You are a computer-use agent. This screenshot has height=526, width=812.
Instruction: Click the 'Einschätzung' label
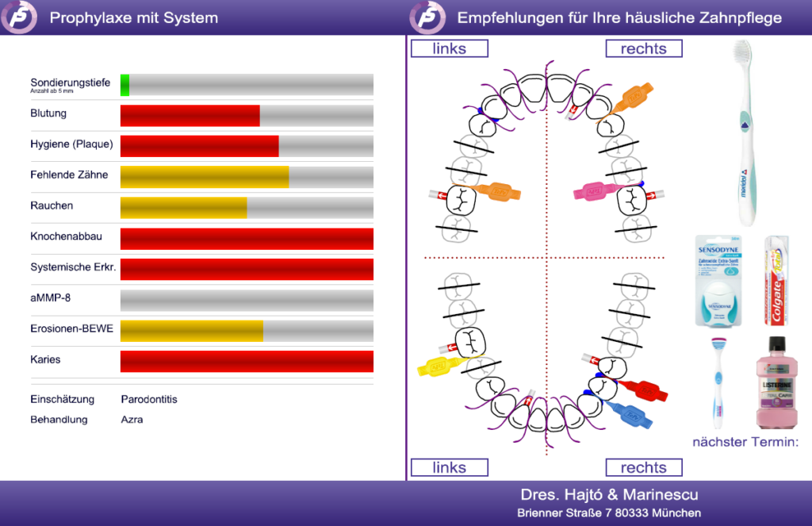62,400
